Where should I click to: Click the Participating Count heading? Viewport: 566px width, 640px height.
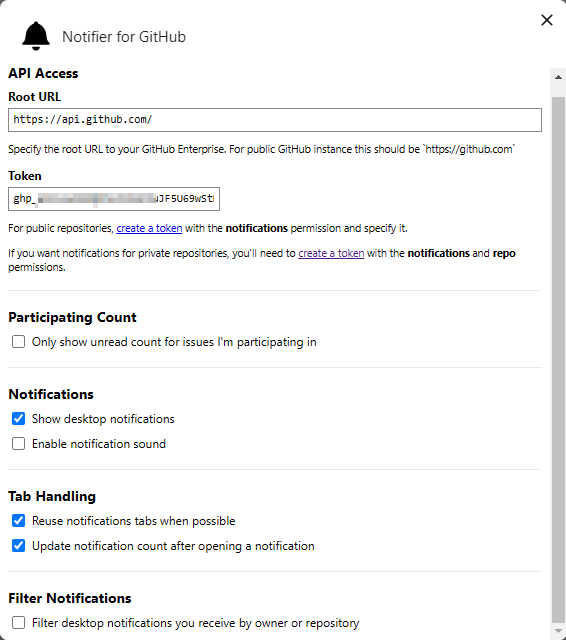(x=72, y=318)
